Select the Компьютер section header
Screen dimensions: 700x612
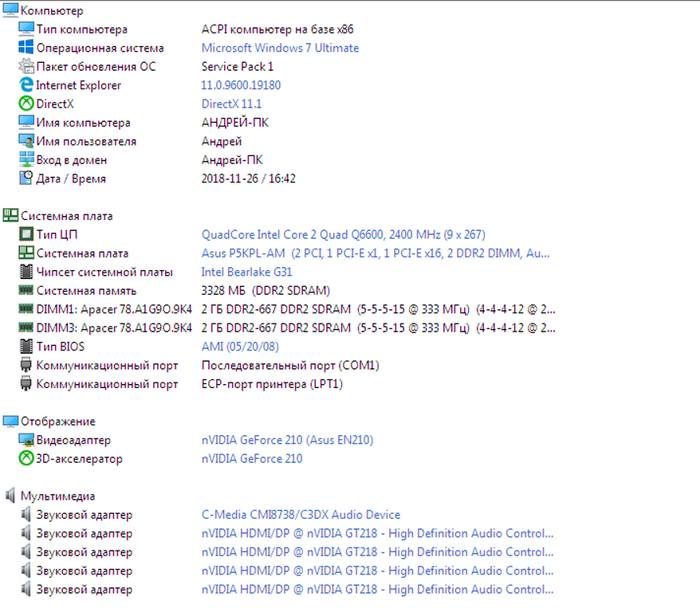pyautogui.click(x=51, y=11)
